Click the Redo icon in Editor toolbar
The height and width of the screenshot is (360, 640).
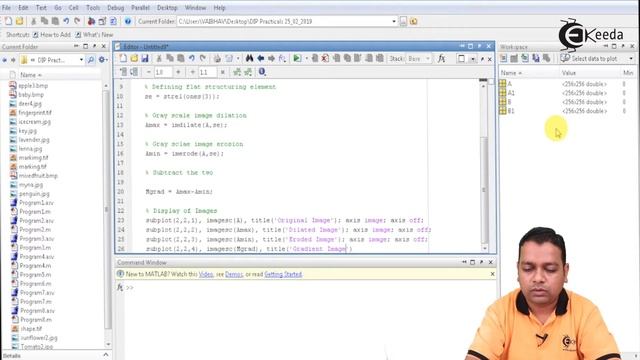click(x=202, y=59)
